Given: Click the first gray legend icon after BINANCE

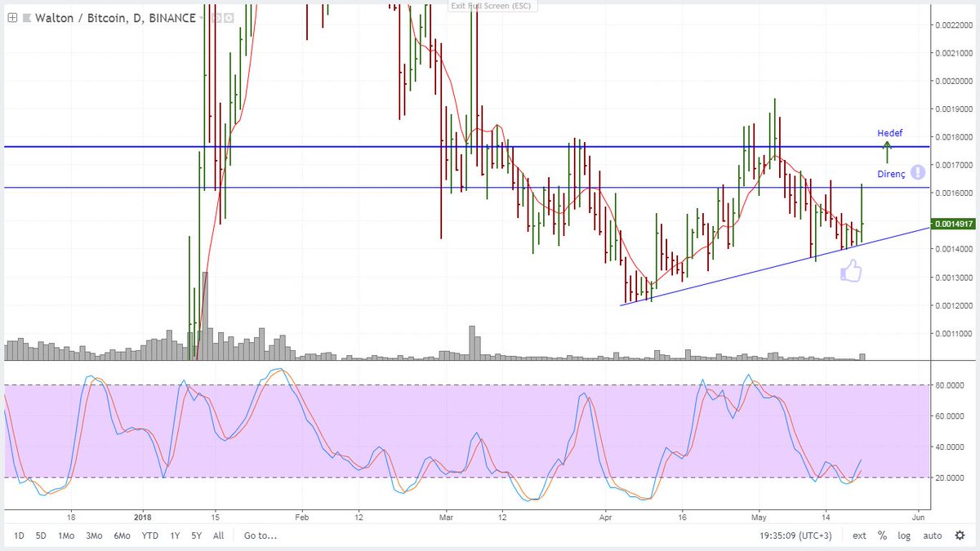Looking at the screenshot, I should point(216,18).
